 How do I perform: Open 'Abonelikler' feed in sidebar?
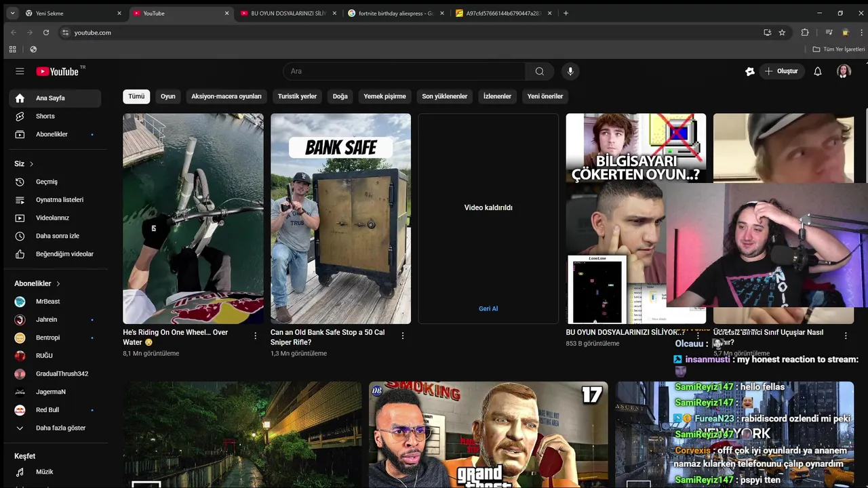coord(55,134)
